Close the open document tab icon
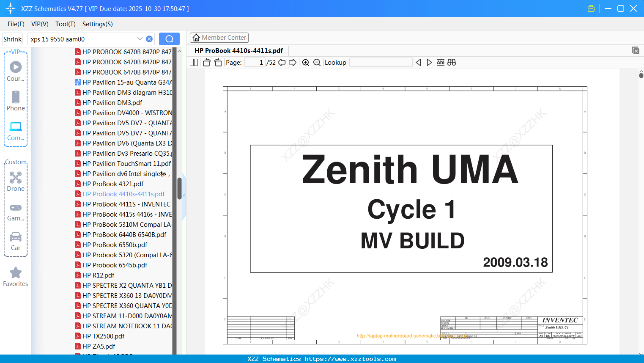 pos(635,50)
